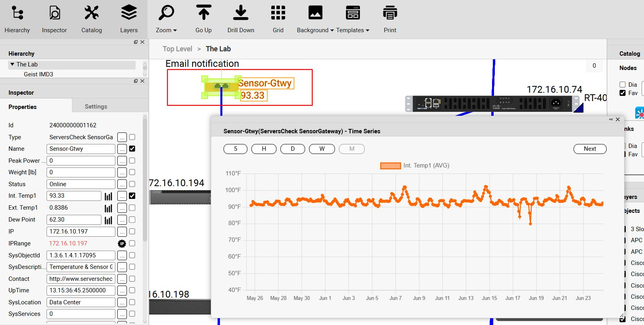Click the Print icon
644x325 pixels.
point(390,13)
